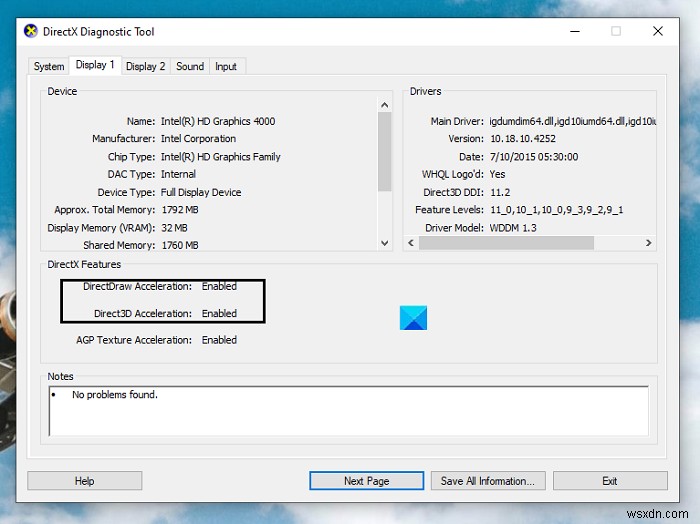The height and width of the screenshot is (524, 700).
Task: Click the Drivers horizontal scrollbar thumb
Action: (506, 243)
